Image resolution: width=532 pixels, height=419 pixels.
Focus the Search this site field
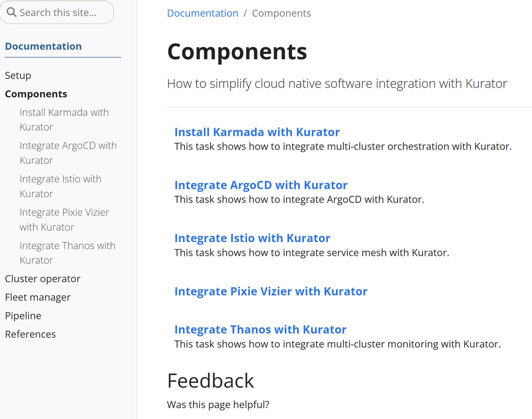(x=57, y=12)
